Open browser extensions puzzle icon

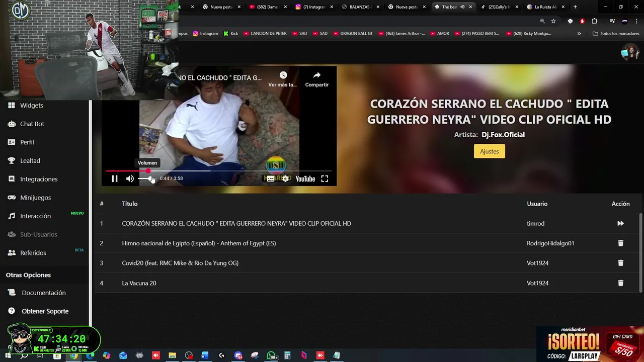(x=594, y=21)
